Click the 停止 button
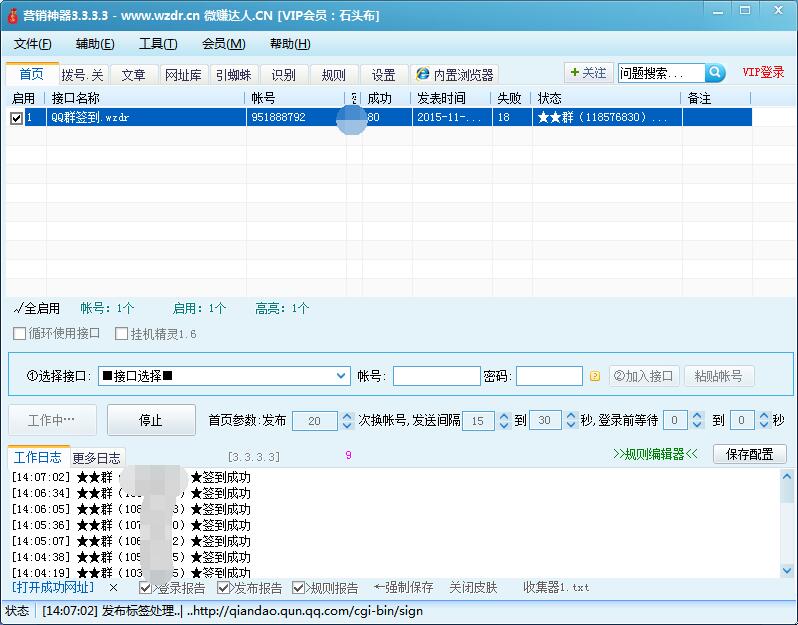798x625 pixels. click(x=151, y=420)
